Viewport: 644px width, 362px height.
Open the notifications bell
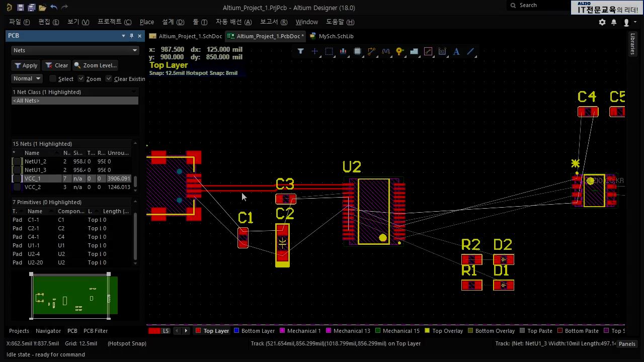coord(614,22)
